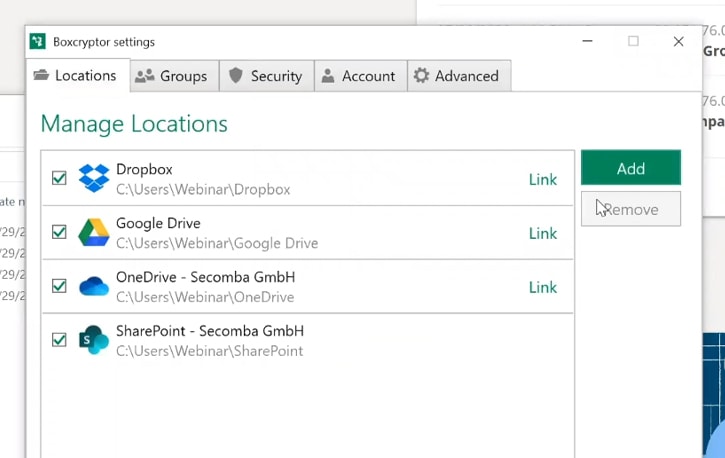Uncheck the Dropbox location checkbox

59,178
